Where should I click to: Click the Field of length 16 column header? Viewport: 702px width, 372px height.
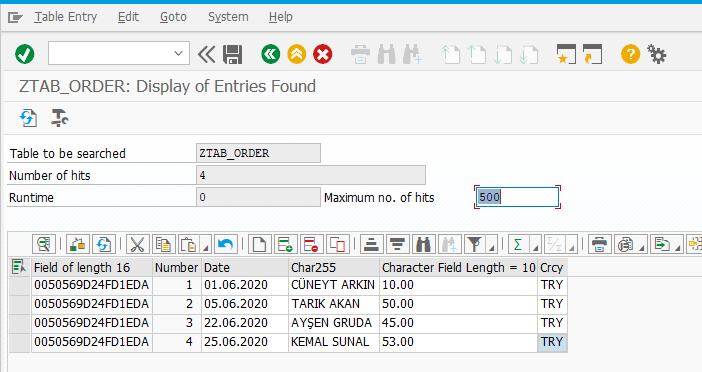tap(92, 267)
